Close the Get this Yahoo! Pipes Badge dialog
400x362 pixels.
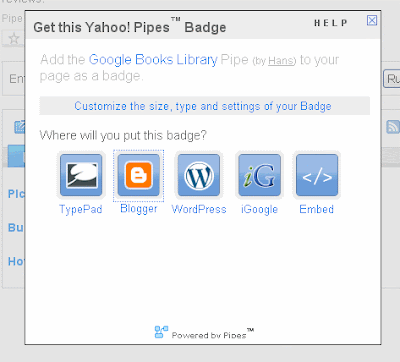(372, 21)
